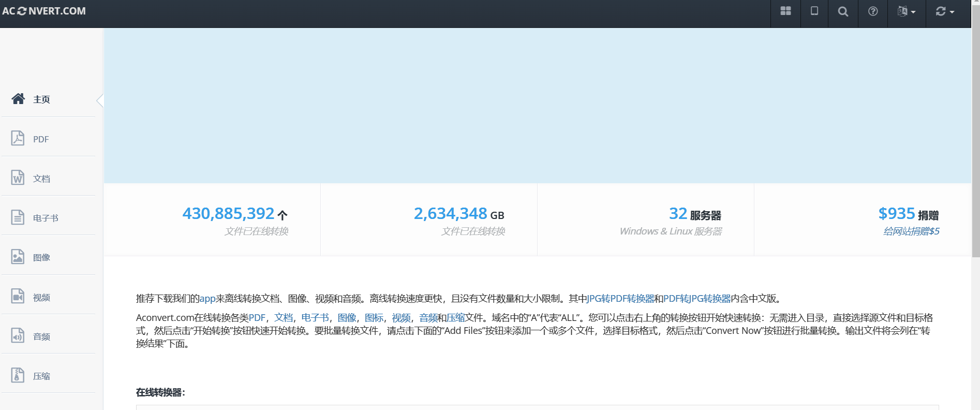Click the Word document icon

tap(18, 178)
